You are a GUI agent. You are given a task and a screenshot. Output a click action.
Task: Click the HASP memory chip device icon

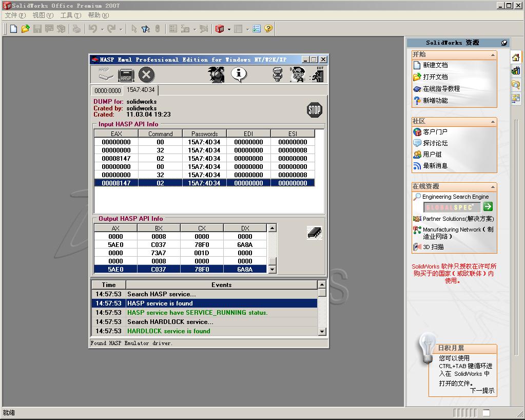[x=126, y=75]
